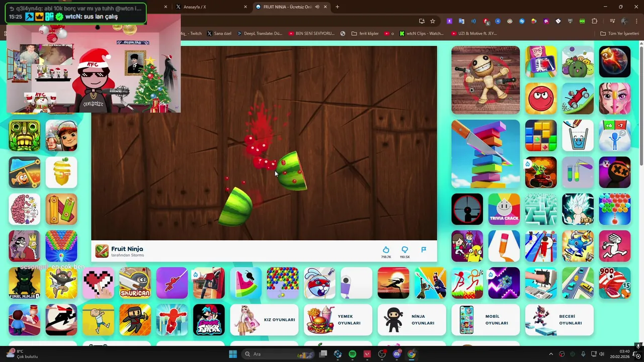Open the Friday Night Funkin game icon
The height and width of the screenshot is (362, 644).
click(209, 320)
